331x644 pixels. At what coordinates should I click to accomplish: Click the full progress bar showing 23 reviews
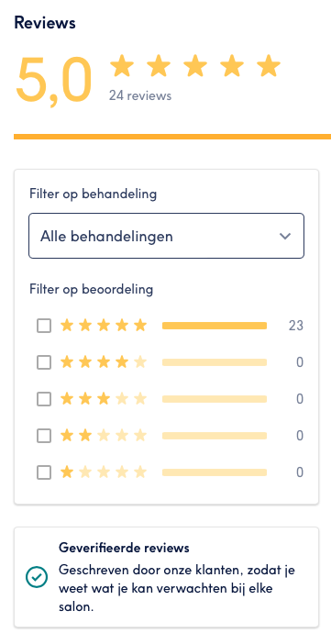tap(215, 326)
